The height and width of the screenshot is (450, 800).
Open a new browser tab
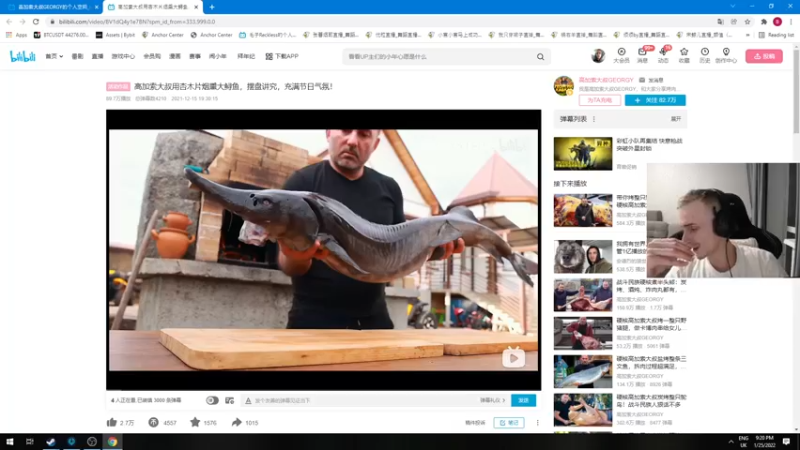(x=212, y=7)
